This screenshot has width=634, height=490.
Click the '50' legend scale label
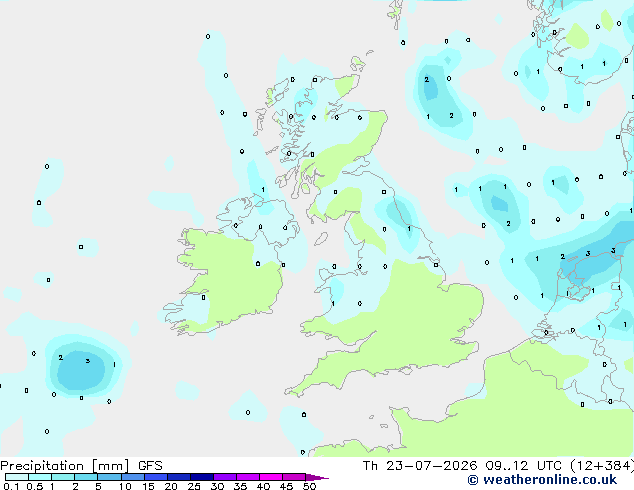point(309,486)
